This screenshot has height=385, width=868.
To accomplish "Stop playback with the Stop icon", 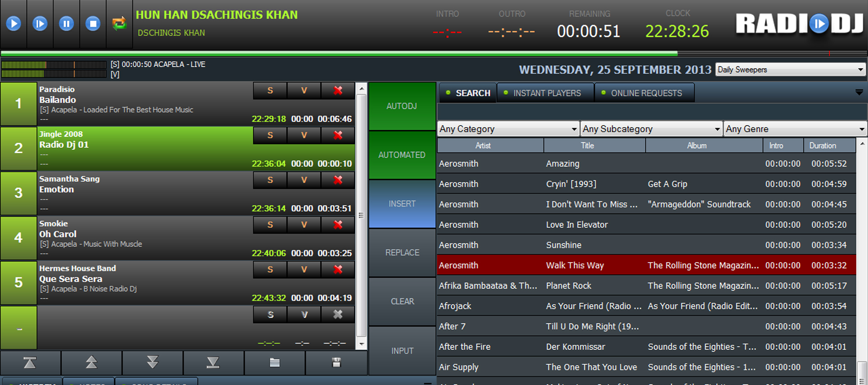I will [93, 23].
